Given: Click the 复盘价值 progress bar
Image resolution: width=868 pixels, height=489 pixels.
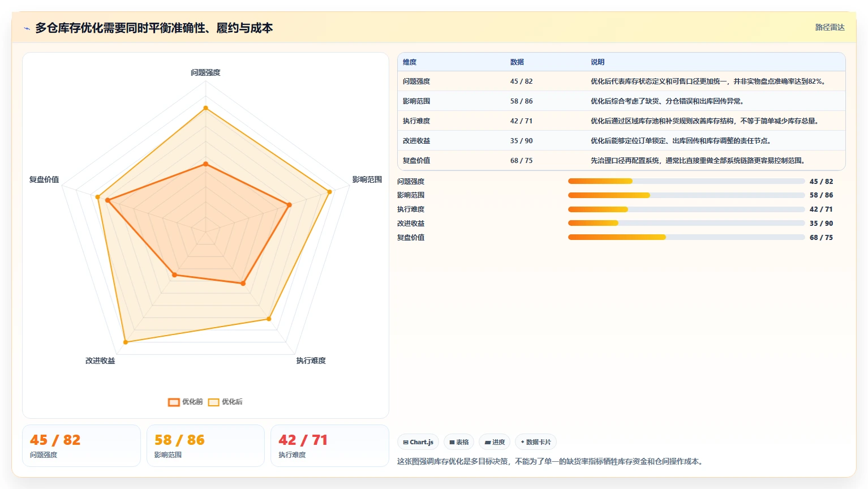Looking at the screenshot, I should tap(686, 237).
